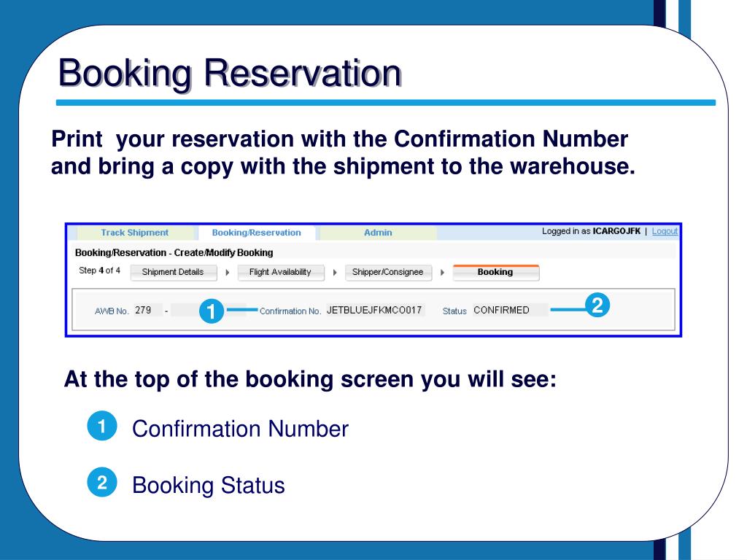Click arrow after Shipment Details step
This screenshot has height=560, width=747.
[x=228, y=273]
